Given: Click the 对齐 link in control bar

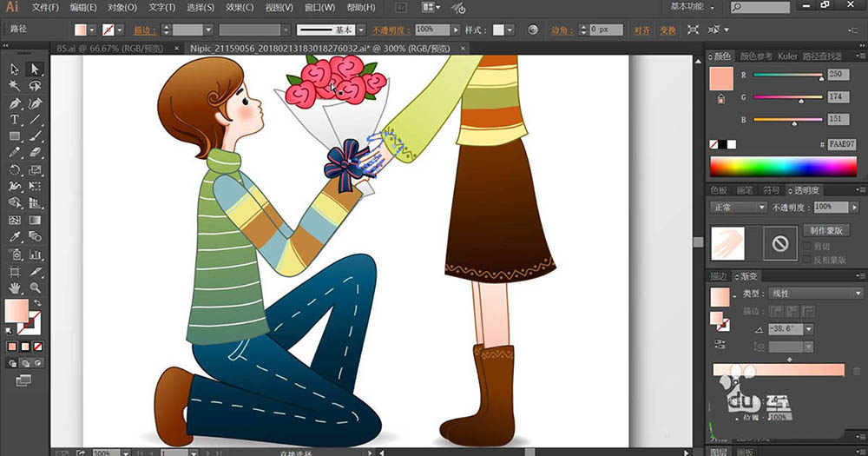Looking at the screenshot, I should pos(641,30).
